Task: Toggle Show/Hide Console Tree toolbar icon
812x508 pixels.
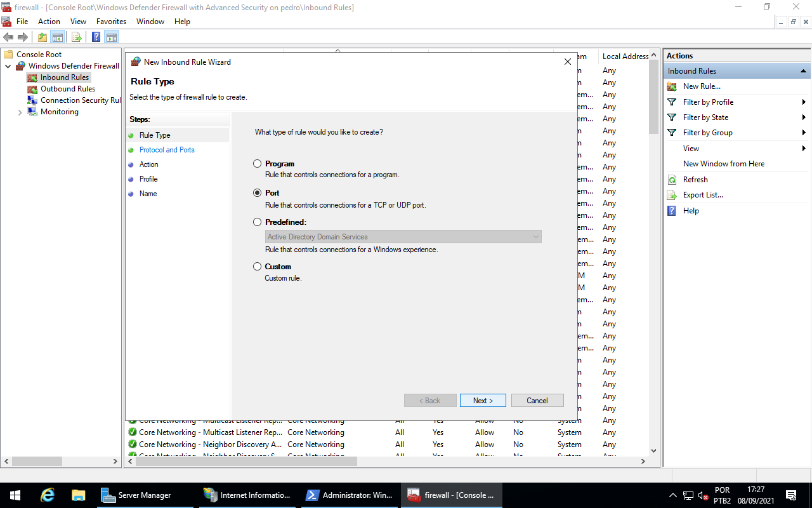Action: [x=58, y=37]
